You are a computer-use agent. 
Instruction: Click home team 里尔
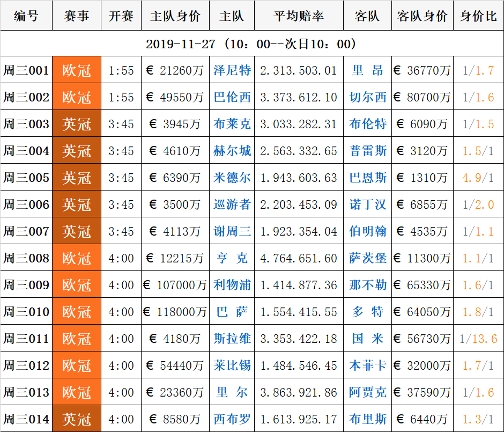tap(232, 392)
